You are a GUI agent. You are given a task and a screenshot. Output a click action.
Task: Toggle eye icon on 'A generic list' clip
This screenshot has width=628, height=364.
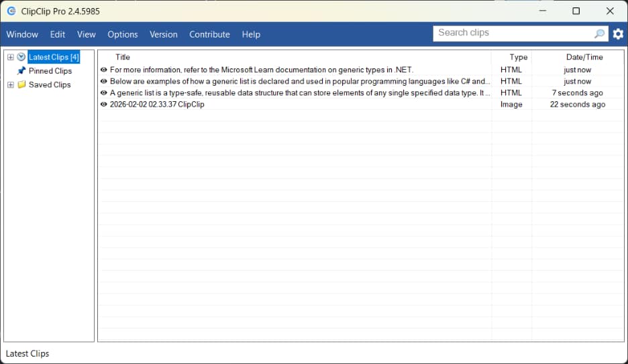click(104, 93)
